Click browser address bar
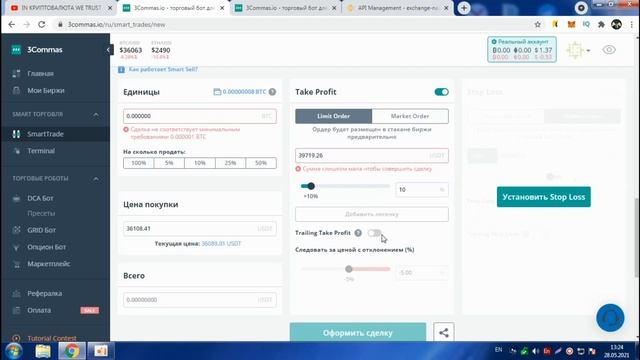The width and height of the screenshot is (640, 360). point(294,24)
